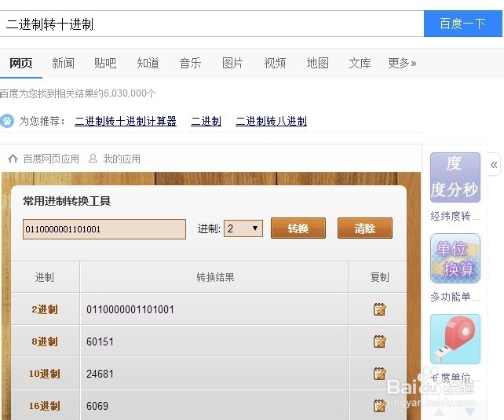
Task: Open the 二进制转十进制计算器 suggestion link
Action: coord(126,121)
